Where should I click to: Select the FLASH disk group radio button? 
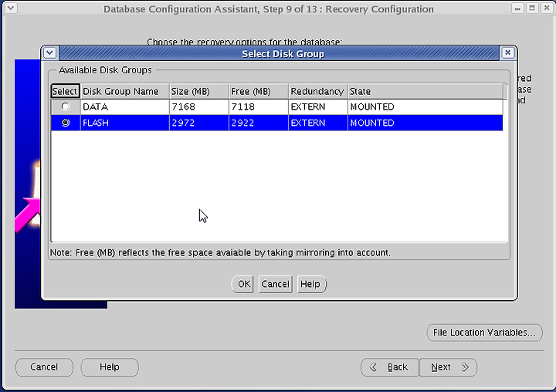pos(66,123)
